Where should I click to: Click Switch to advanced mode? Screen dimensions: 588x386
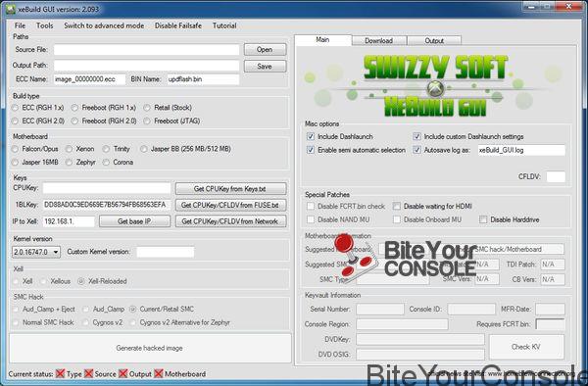click(104, 25)
